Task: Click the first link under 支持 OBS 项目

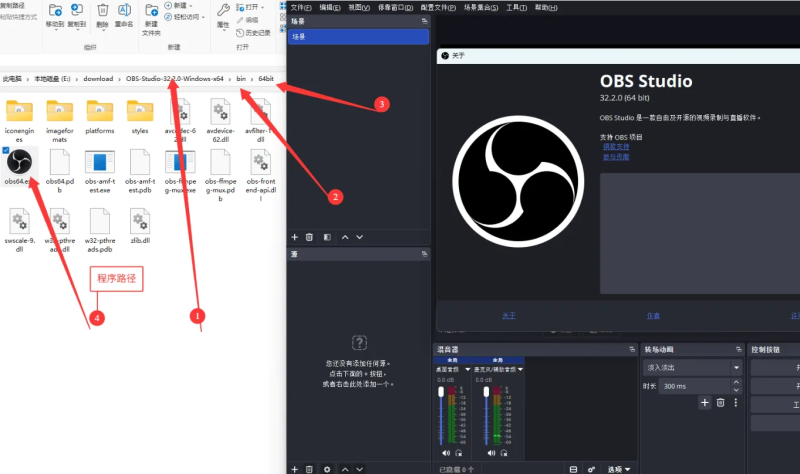Action: (616, 146)
